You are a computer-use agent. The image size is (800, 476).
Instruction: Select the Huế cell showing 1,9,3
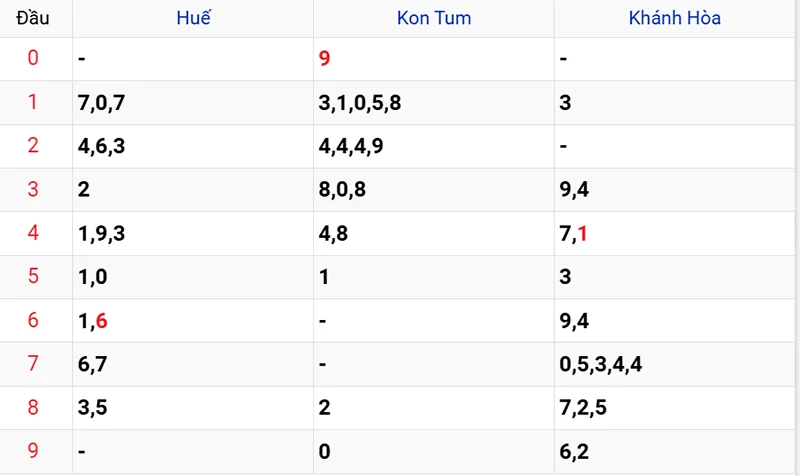[100, 233]
